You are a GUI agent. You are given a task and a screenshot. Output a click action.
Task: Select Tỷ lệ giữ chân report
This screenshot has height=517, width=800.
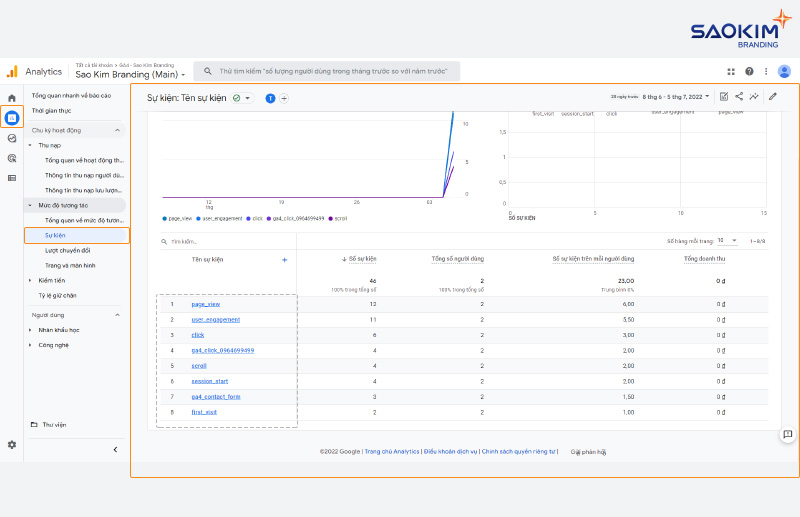point(57,296)
